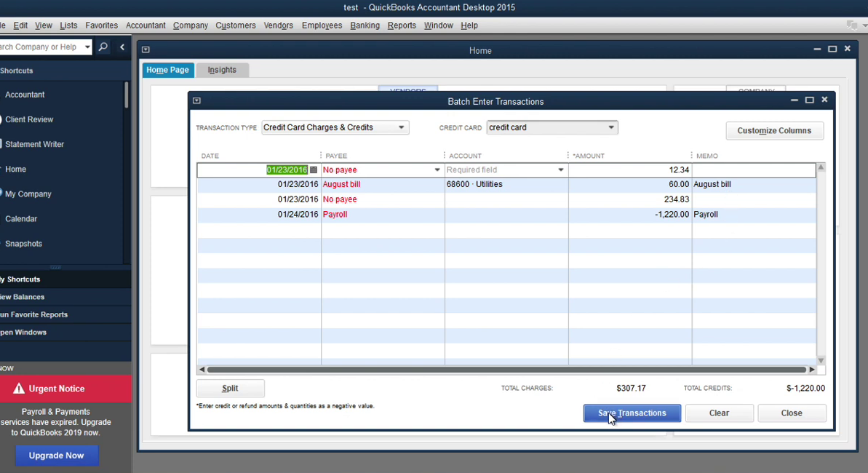Viewport: 868px width, 473px height.
Task: Open the Banking menu
Action: point(365,25)
